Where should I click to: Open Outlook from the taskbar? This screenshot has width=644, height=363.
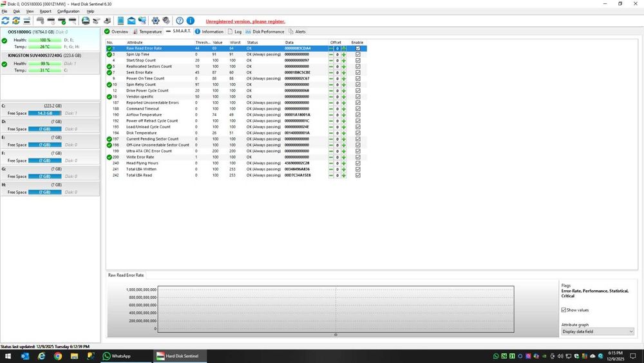[x=24, y=356]
